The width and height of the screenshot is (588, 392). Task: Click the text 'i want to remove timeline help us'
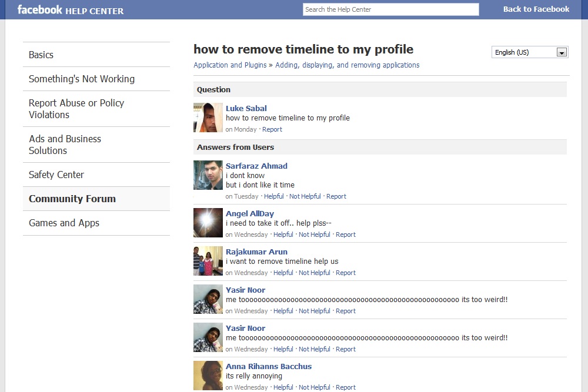tap(282, 262)
